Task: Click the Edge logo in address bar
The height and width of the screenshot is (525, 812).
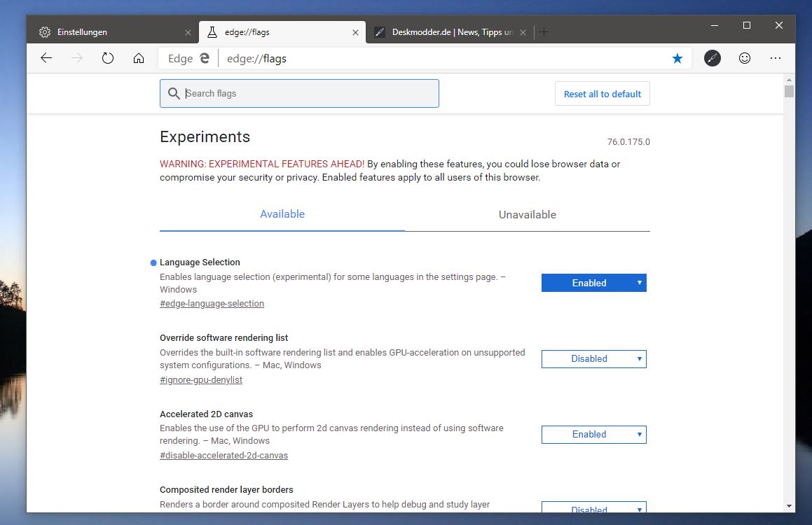Action: (x=205, y=58)
